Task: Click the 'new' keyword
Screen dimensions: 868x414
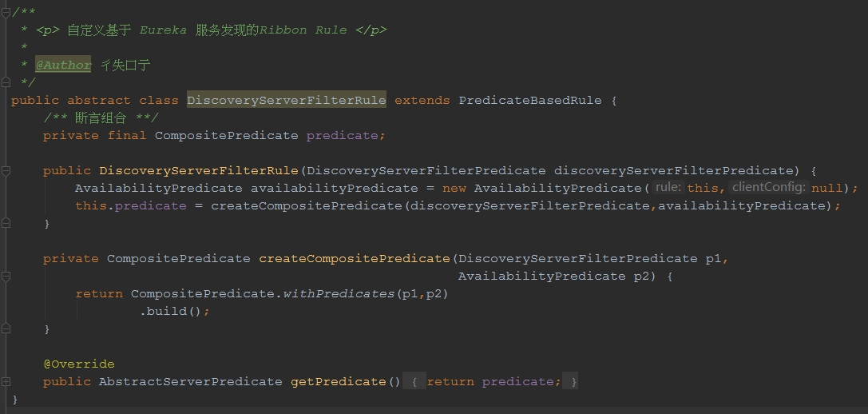Action: coord(454,189)
